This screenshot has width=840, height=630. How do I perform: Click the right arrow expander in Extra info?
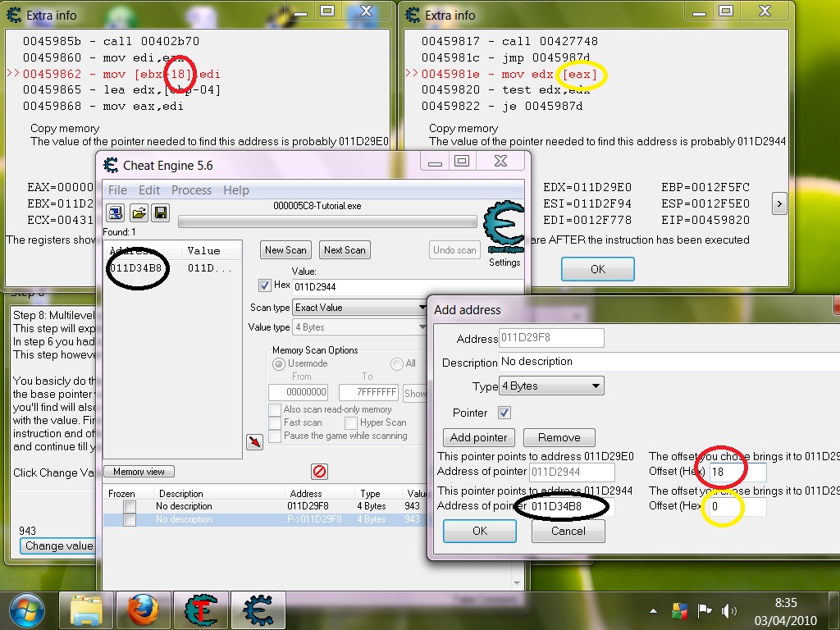coord(779,203)
